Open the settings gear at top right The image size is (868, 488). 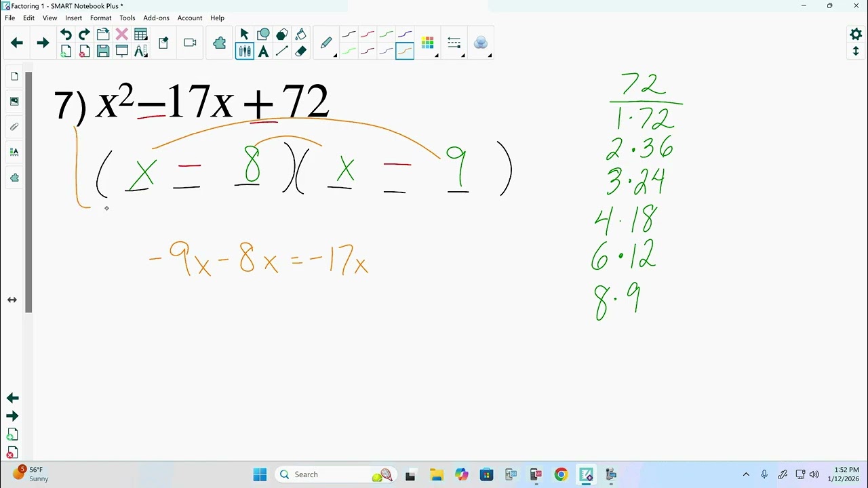pyautogui.click(x=856, y=34)
